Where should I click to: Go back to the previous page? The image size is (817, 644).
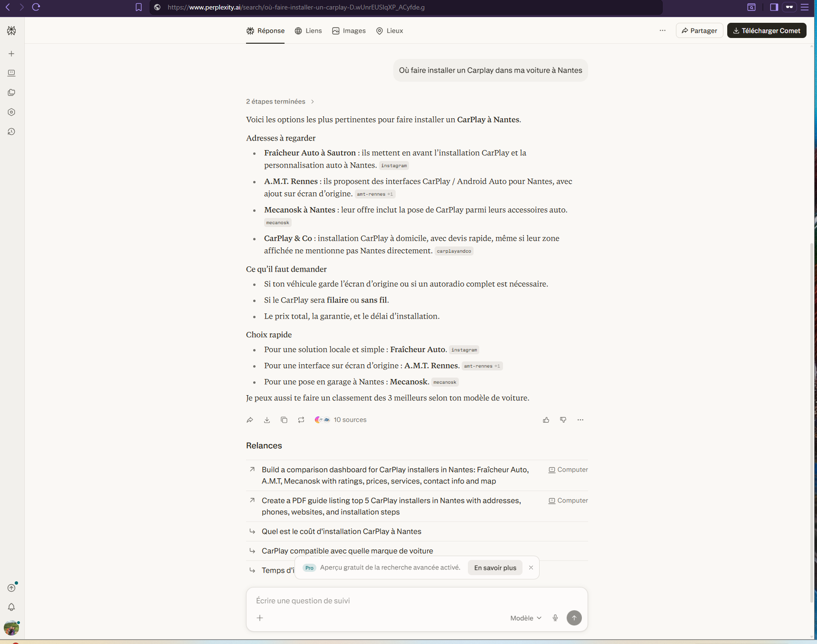pos(8,7)
